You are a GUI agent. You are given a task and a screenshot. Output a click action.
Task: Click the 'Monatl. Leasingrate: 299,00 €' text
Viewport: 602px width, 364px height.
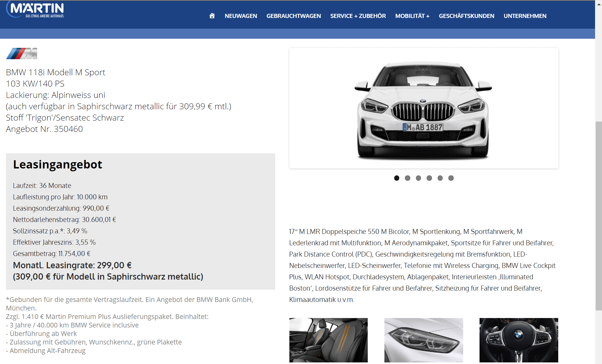72,265
